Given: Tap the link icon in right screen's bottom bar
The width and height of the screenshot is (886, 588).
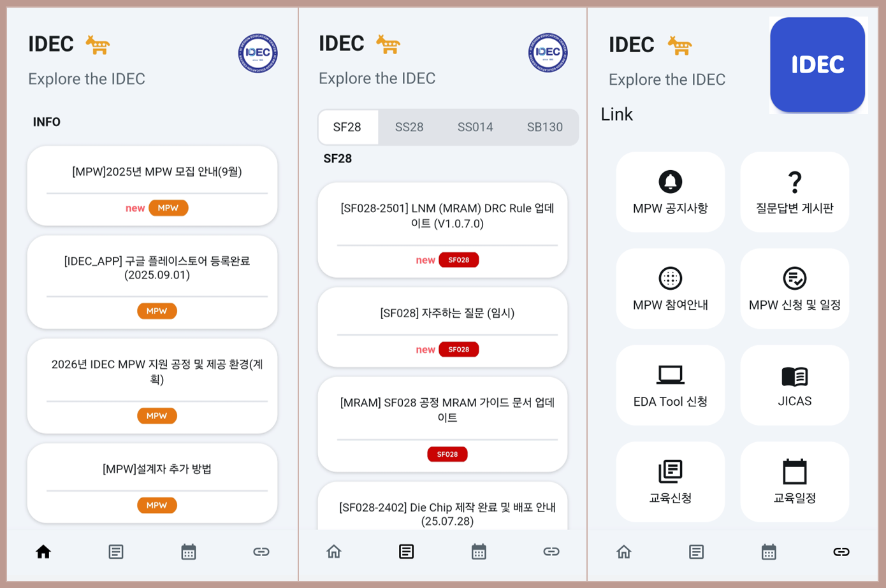Looking at the screenshot, I should pos(841,552).
